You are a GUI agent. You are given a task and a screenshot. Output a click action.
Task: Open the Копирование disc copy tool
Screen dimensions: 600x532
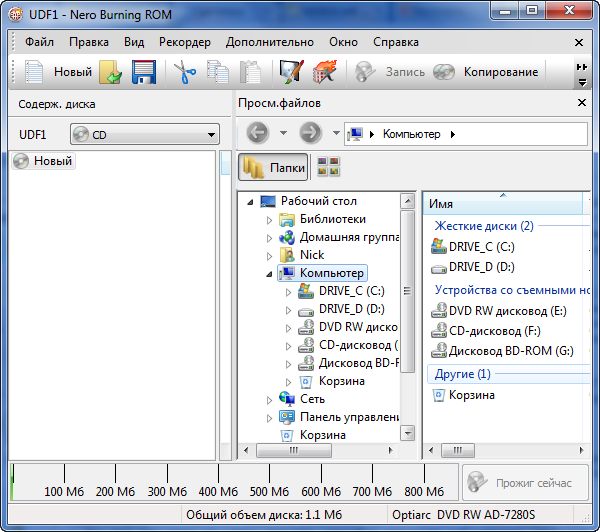pyautogui.click(x=488, y=72)
